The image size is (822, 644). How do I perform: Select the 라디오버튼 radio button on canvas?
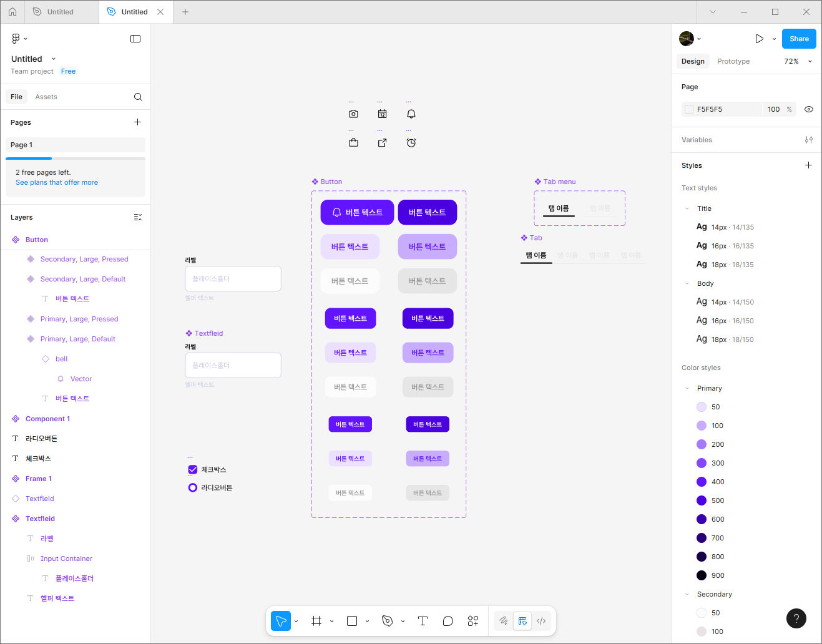click(193, 487)
